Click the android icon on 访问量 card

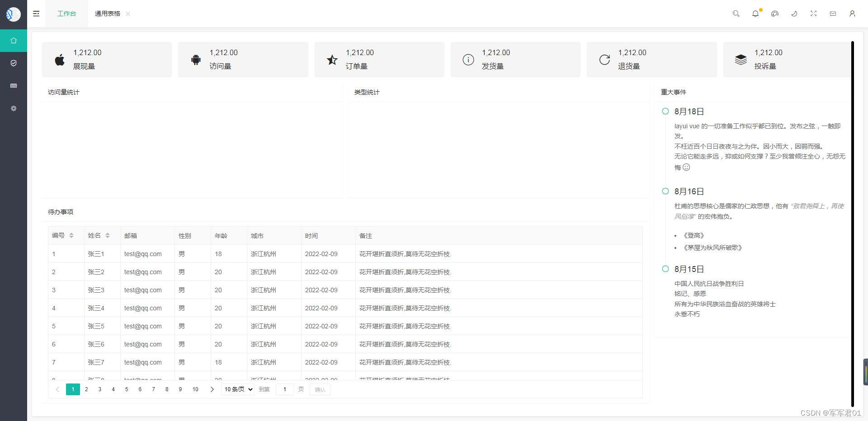[196, 60]
